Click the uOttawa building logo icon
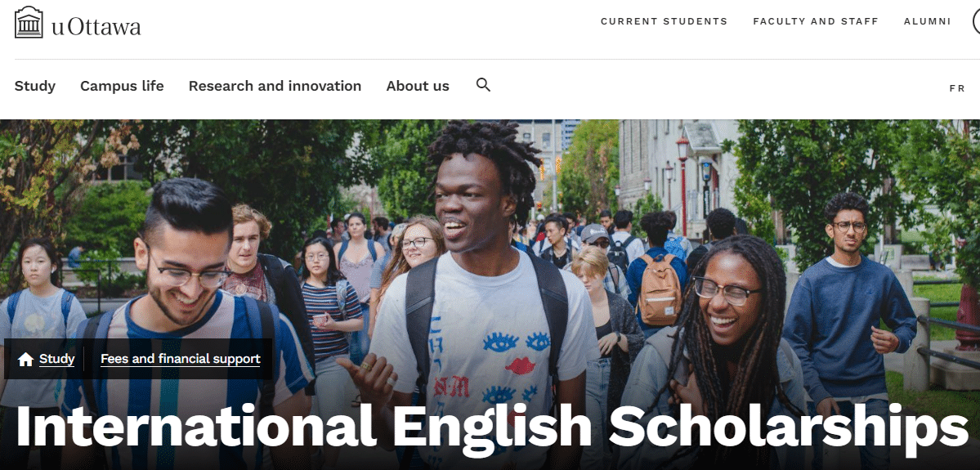Image resolution: width=980 pixels, height=470 pixels. click(29, 23)
